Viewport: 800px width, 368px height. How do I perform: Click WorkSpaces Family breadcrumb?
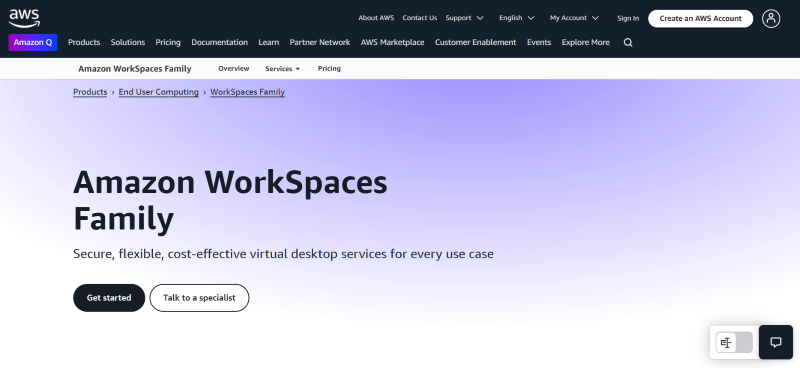coord(247,92)
